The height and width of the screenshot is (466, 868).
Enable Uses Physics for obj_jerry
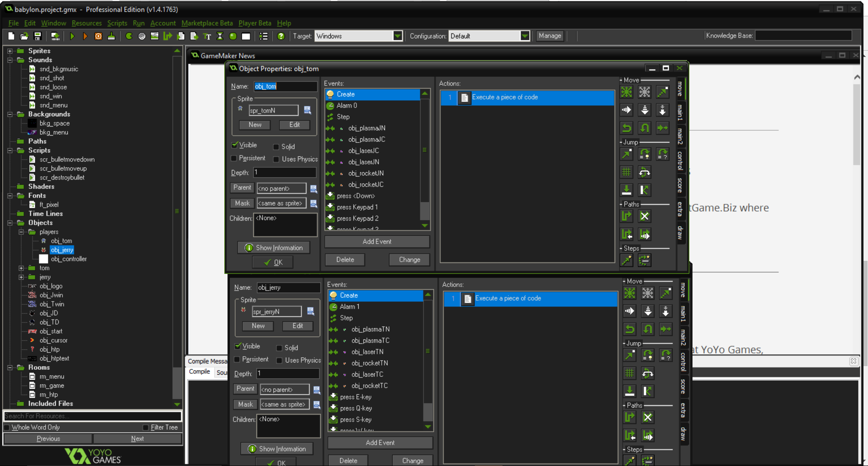(x=279, y=360)
